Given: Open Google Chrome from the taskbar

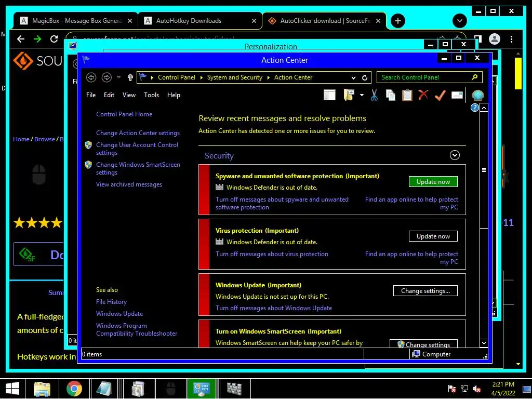Looking at the screenshot, I should 74,389.
